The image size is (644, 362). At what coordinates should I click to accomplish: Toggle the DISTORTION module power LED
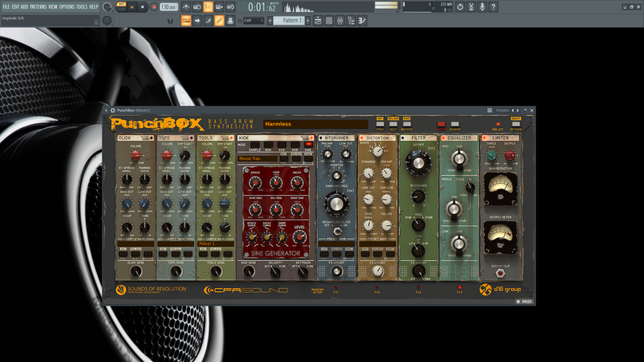click(x=362, y=138)
